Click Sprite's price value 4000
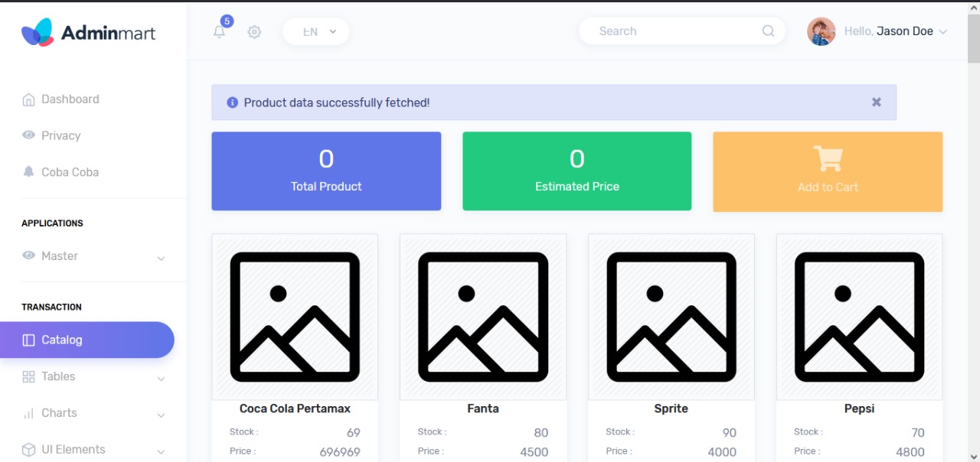 722,452
